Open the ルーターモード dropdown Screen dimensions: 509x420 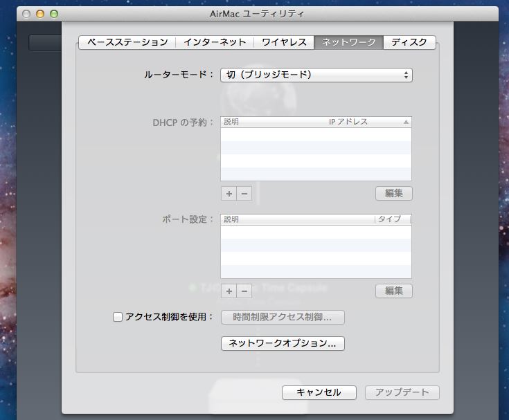[316, 75]
